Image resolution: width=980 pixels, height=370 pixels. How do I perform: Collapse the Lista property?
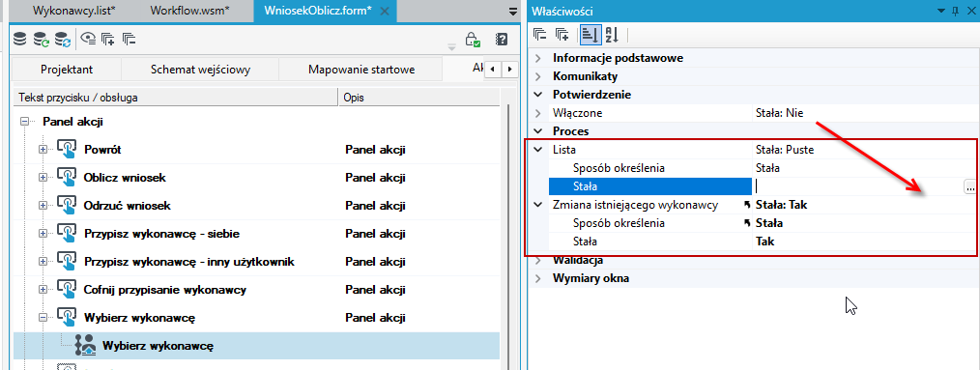(538, 150)
